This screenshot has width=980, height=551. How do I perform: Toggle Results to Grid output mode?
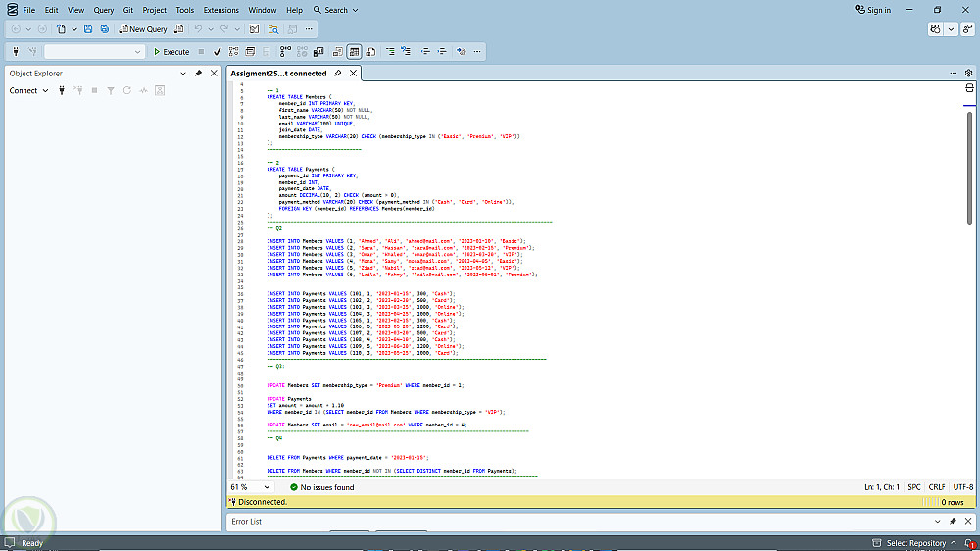coord(354,52)
